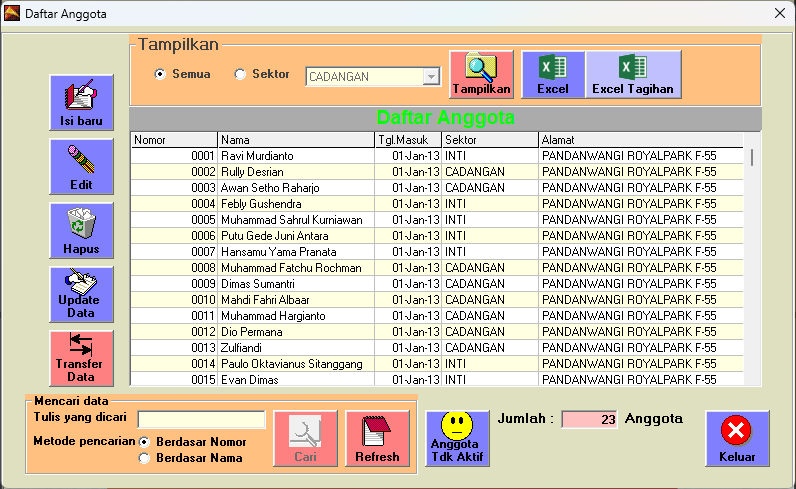Screen dimensions: 796x489
Task: Click the Tulis yang dicari input field
Action: coord(202,419)
